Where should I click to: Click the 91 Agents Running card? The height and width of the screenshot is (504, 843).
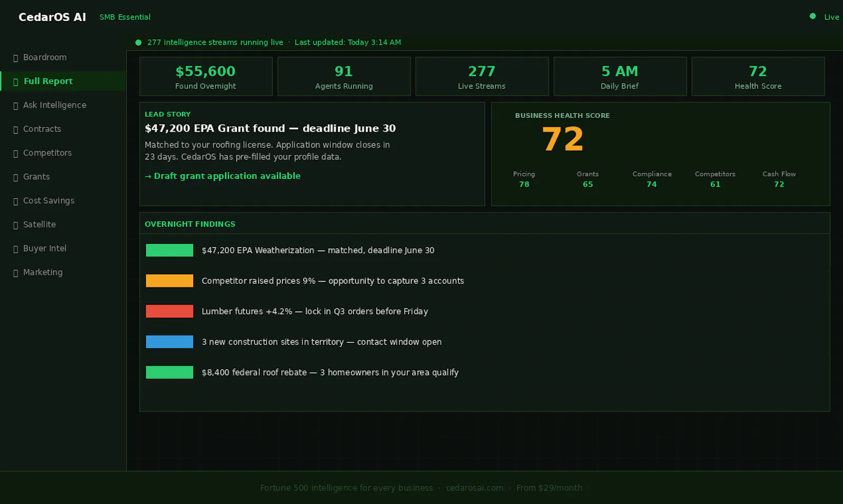point(344,76)
